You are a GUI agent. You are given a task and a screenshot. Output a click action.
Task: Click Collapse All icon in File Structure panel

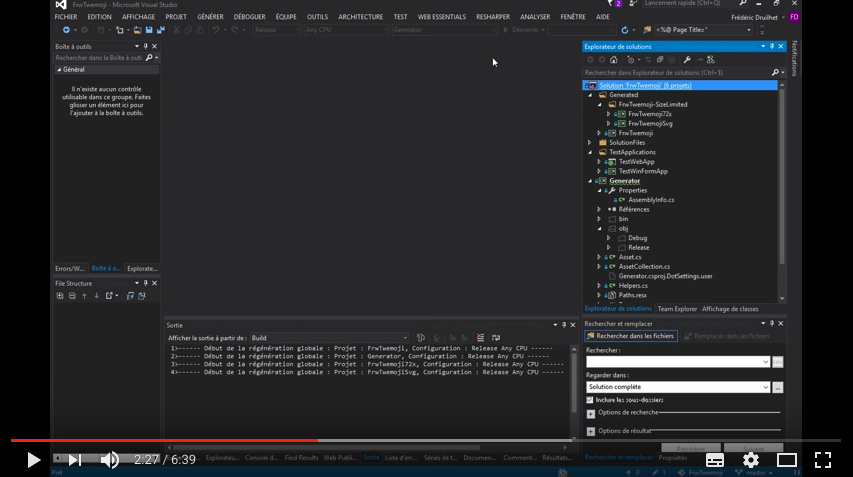point(72,296)
